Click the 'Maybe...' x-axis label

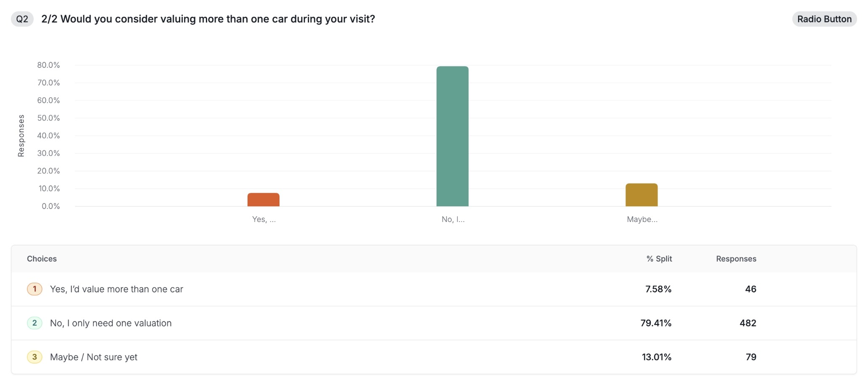tap(642, 219)
